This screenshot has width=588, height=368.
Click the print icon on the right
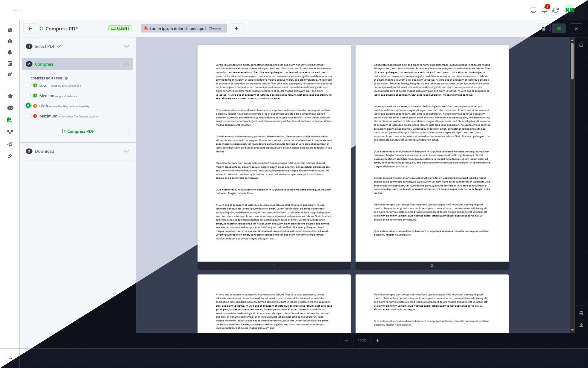(x=581, y=313)
